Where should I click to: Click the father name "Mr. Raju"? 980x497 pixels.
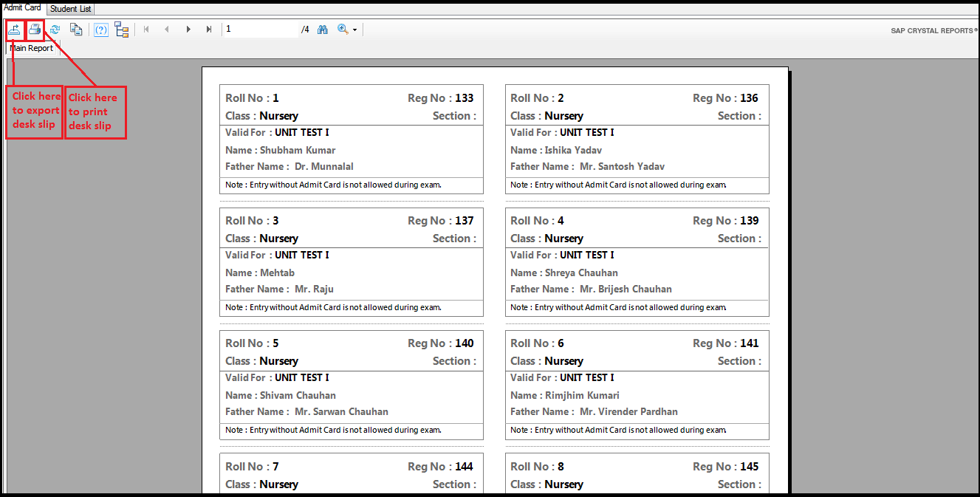coord(315,289)
